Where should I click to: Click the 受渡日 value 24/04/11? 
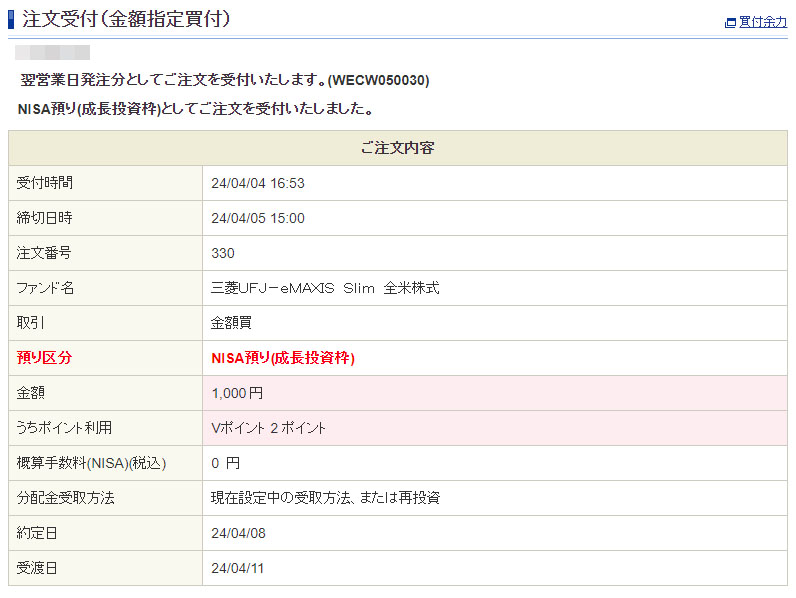click(x=238, y=568)
